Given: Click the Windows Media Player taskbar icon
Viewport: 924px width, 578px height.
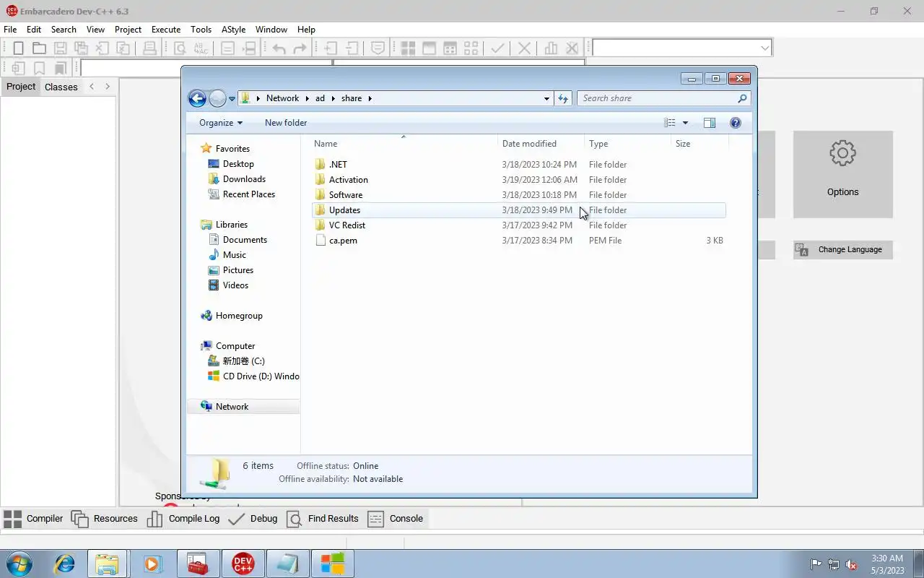Looking at the screenshot, I should 152,564.
